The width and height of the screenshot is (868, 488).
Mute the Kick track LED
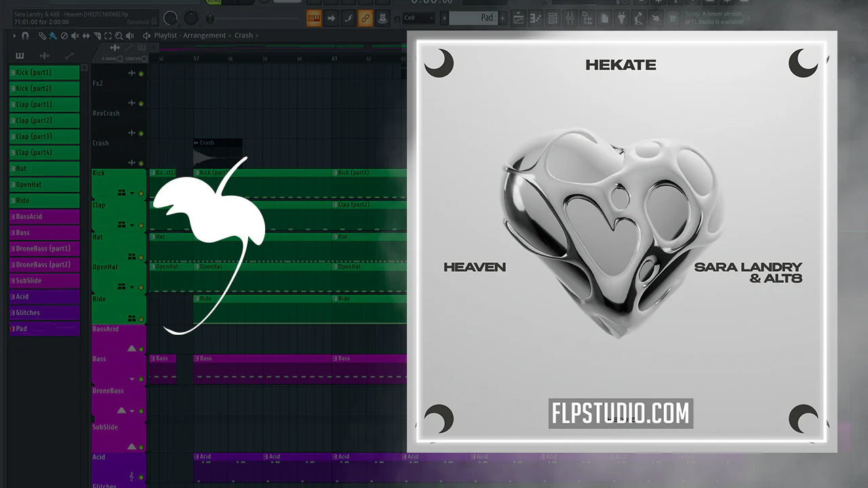[x=141, y=193]
